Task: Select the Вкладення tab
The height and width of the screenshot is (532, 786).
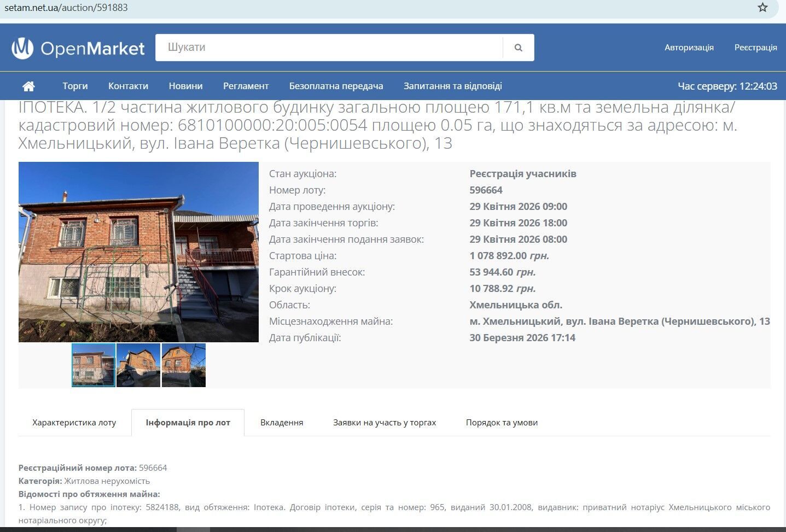Action: [x=281, y=422]
